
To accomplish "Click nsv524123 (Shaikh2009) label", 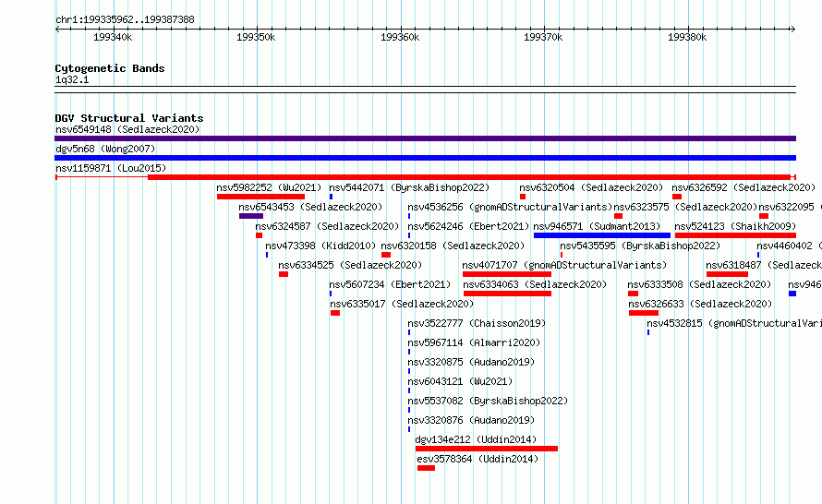I will click(735, 226).
